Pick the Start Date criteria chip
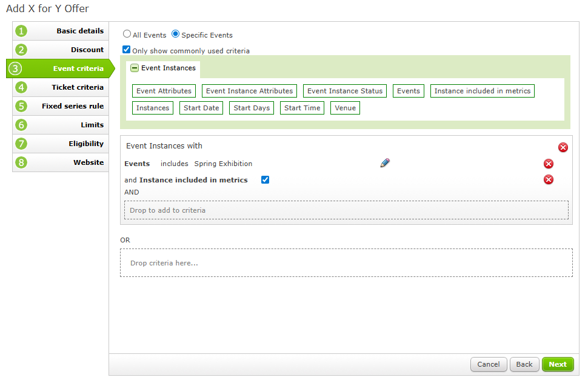 [x=201, y=108]
